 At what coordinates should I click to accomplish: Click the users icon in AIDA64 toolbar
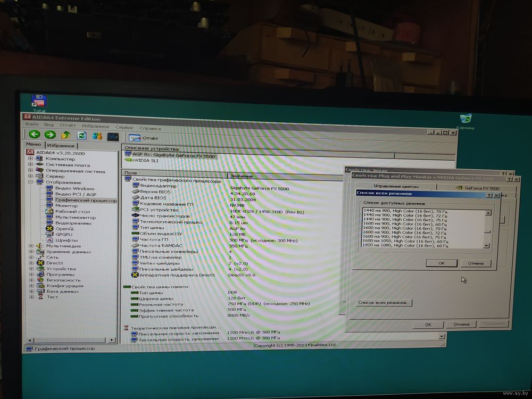[x=97, y=136]
